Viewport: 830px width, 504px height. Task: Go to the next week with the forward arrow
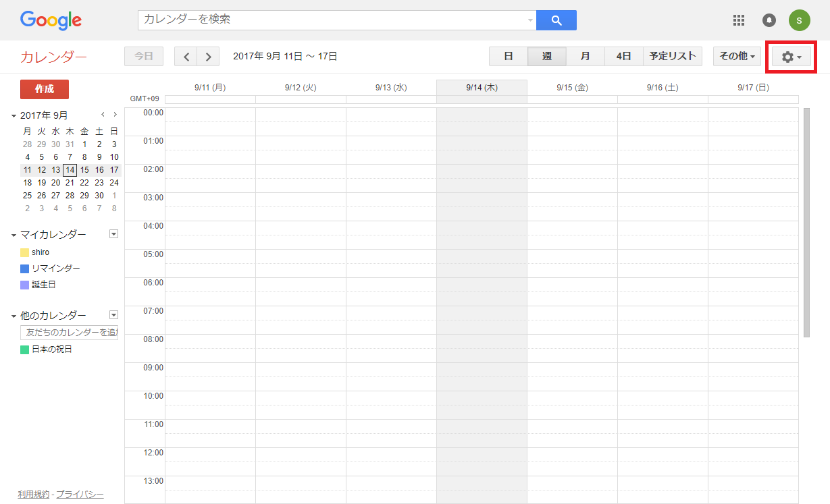[x=208, y=56]
